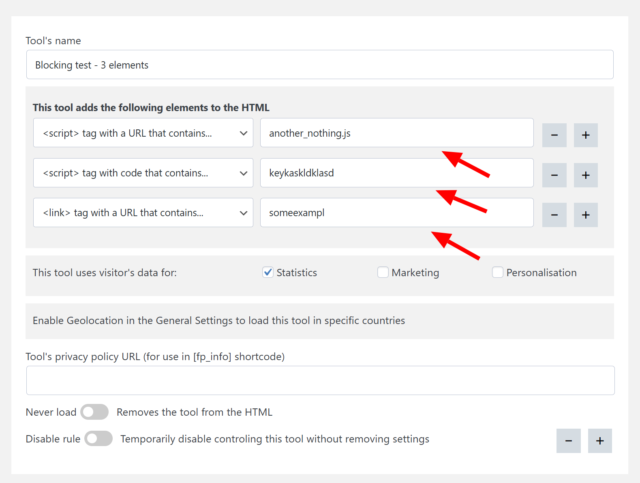The image size is (640, 483).
Task: Click the Enable Geolocation in General Settings notice
Action: [320, 321]
